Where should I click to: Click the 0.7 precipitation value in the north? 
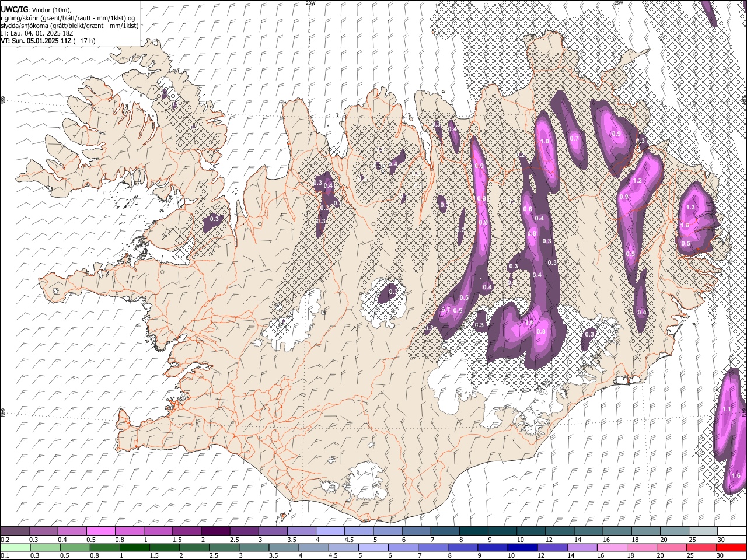(574, 138)
